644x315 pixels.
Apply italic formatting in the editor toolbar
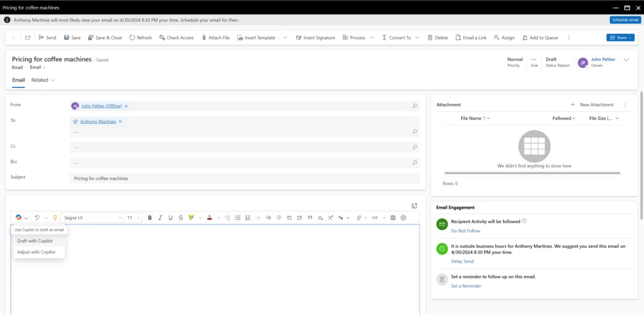(x=160, y=218)
